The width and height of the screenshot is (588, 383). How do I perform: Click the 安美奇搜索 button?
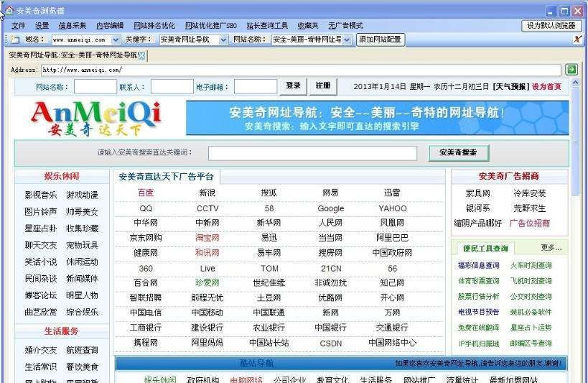tap(458, 152)
